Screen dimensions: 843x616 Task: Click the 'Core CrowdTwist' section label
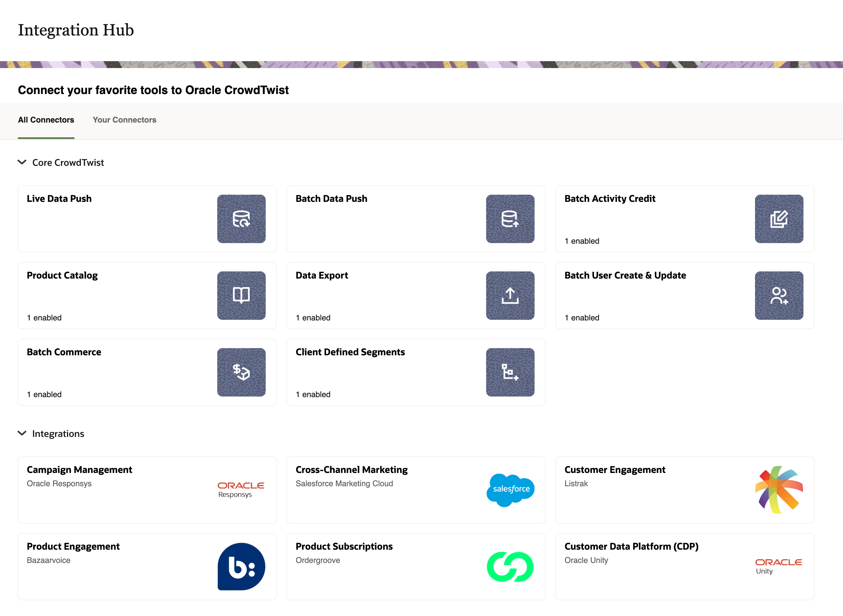coord(68,163)
